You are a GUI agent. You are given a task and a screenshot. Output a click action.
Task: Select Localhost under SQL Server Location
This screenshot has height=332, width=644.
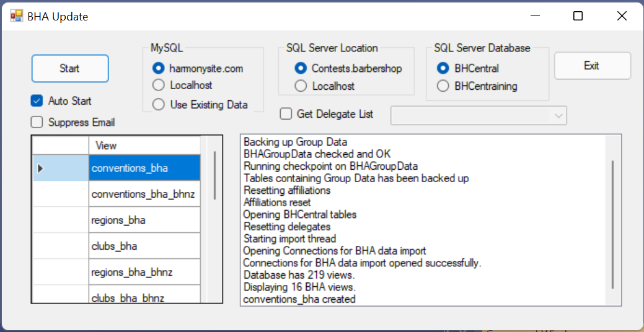(x=301, y=86)
